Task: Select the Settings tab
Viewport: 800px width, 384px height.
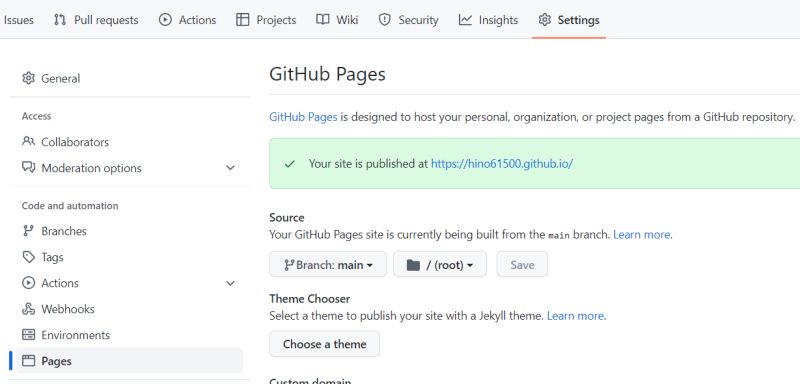Action: click(569, 20)
